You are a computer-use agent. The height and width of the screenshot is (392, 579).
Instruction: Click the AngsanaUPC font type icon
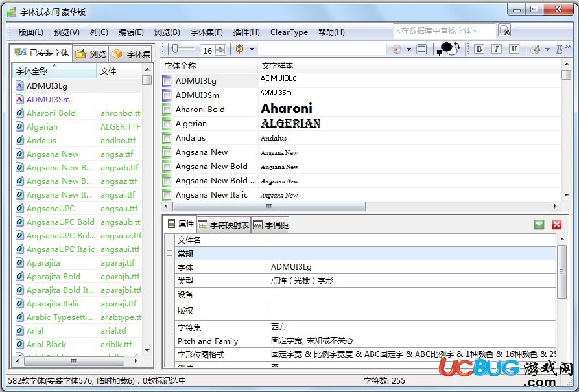19,208
